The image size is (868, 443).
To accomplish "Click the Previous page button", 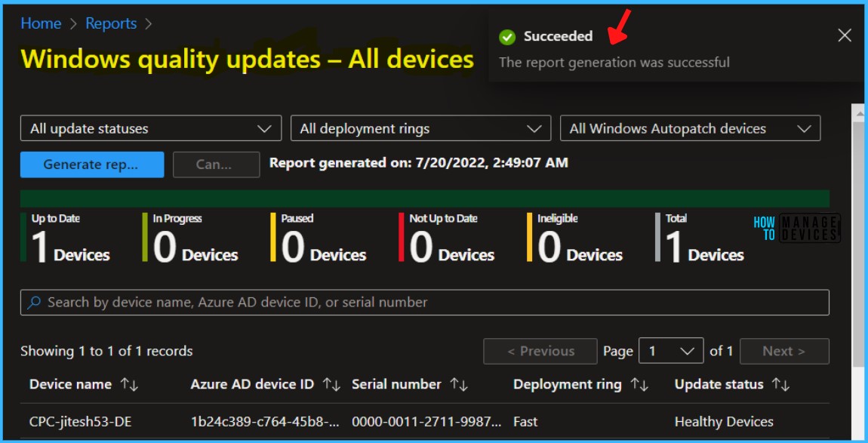I will point(540,351).
